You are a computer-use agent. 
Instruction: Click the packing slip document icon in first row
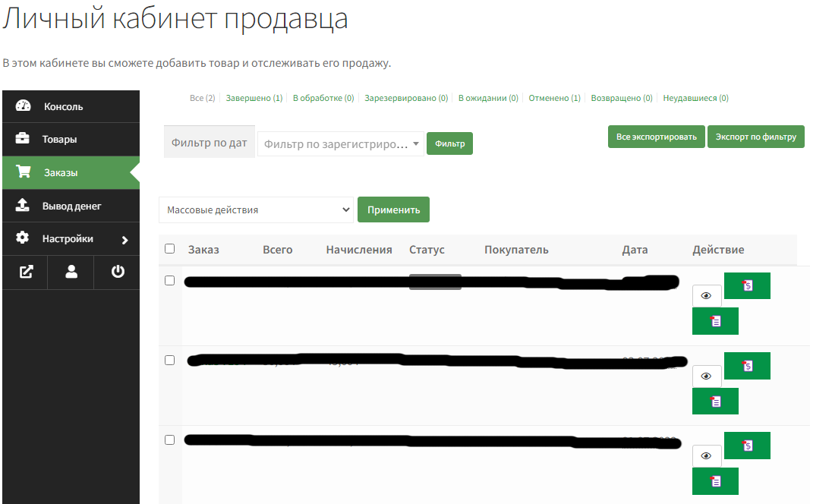715,322
